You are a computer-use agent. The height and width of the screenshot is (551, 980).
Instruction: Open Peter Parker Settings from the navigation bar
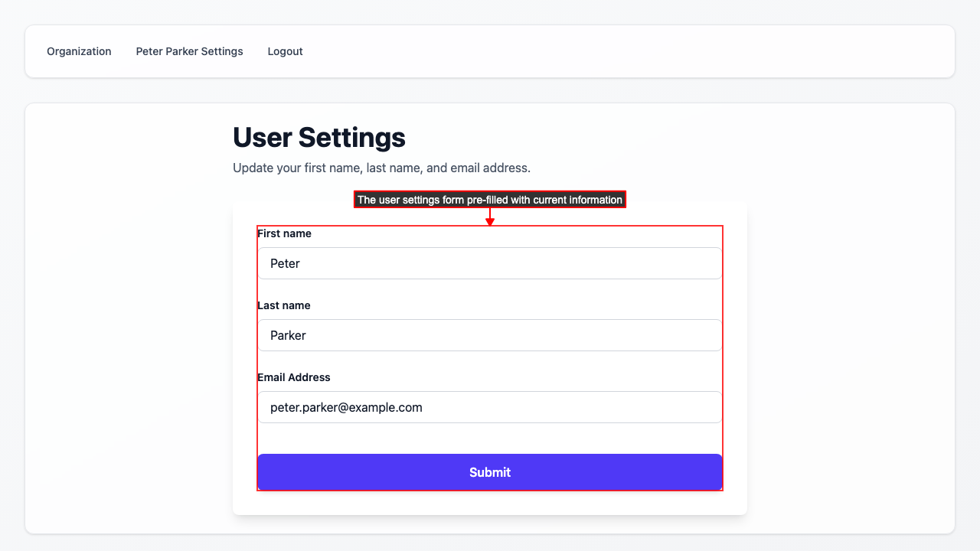189,51
